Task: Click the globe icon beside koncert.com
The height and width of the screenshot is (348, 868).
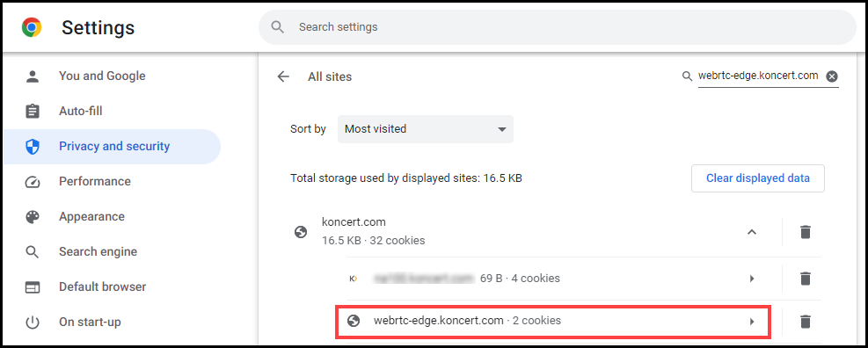Action: point(301,232)
